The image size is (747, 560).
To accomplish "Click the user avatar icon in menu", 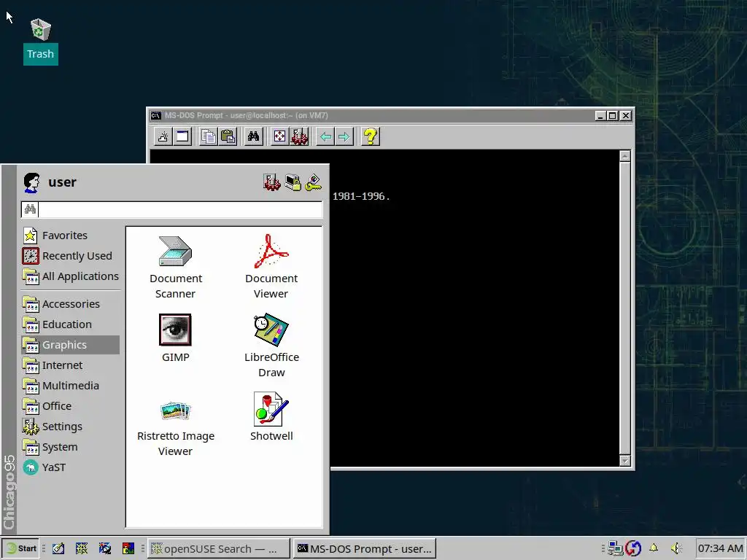I will 32,182.
